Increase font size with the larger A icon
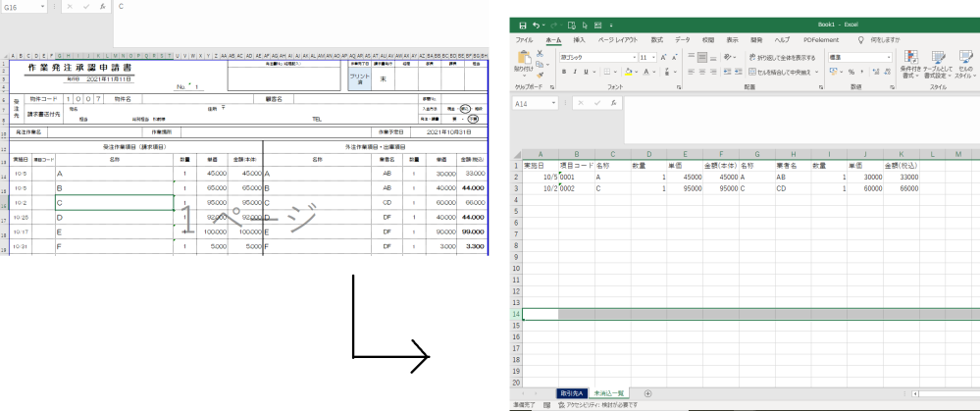980x411 pixels. [664, 57]
